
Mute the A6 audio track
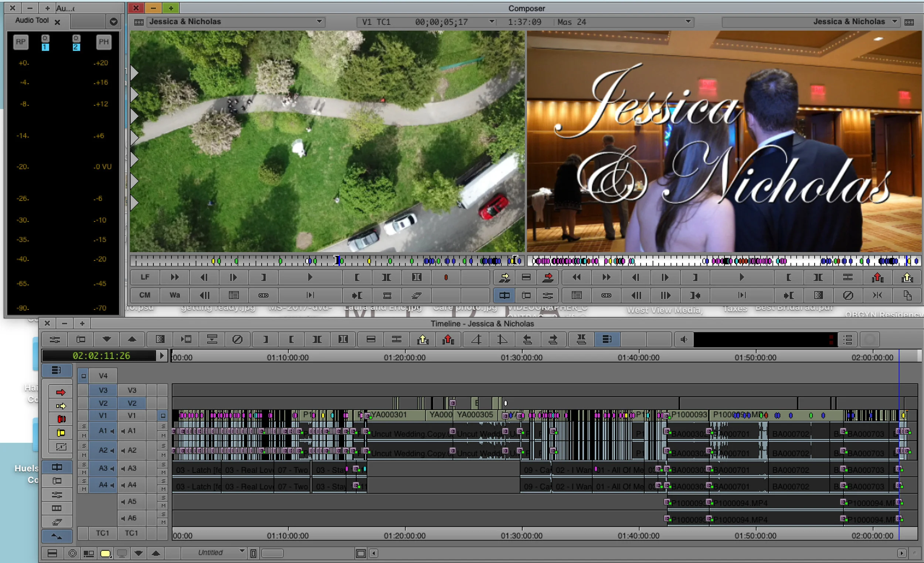coord(163,522)
